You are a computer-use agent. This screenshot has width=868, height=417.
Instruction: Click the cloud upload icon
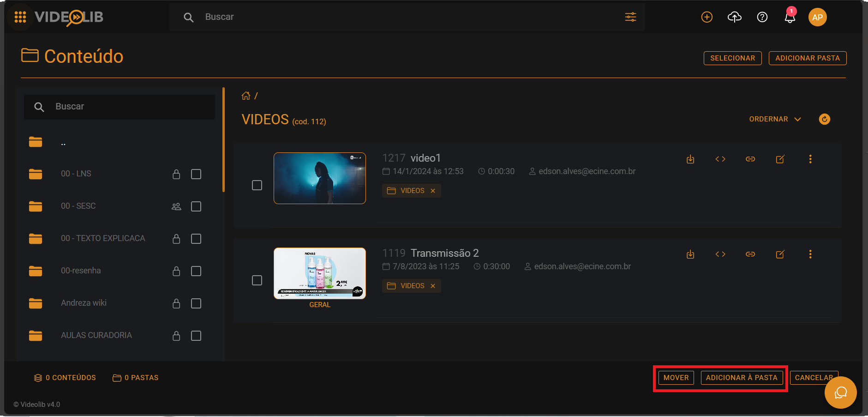pos(735,17)
